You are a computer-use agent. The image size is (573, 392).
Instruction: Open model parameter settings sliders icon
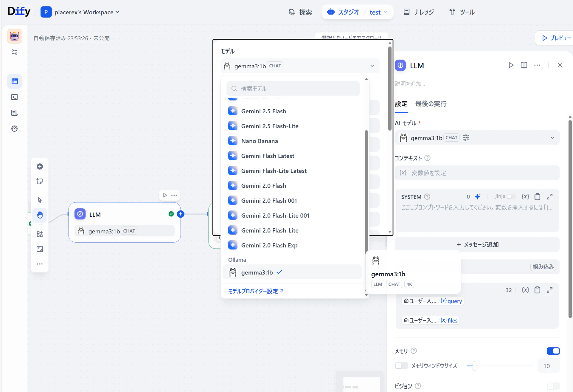[466, 138]
